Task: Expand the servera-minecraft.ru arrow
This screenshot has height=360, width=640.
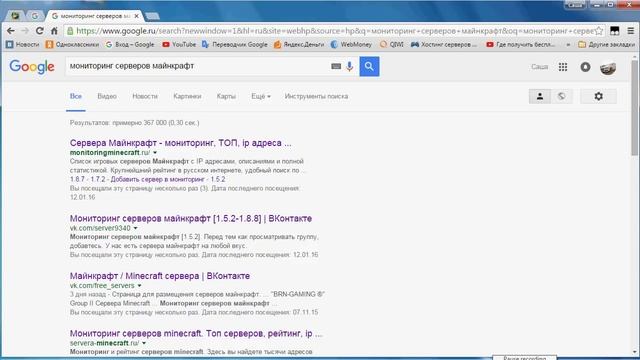Action: tap(144, 343)
